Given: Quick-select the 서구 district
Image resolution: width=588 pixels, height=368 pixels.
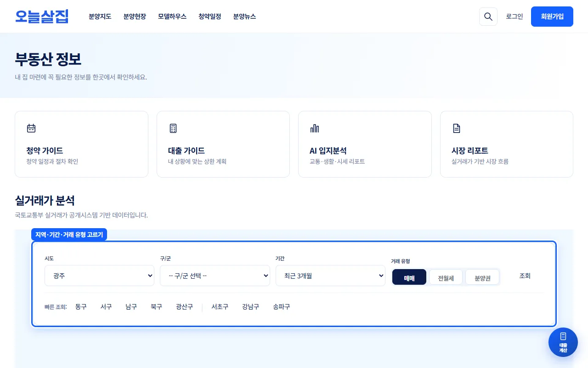Looking at the screenshot, I should pos(106,307).
